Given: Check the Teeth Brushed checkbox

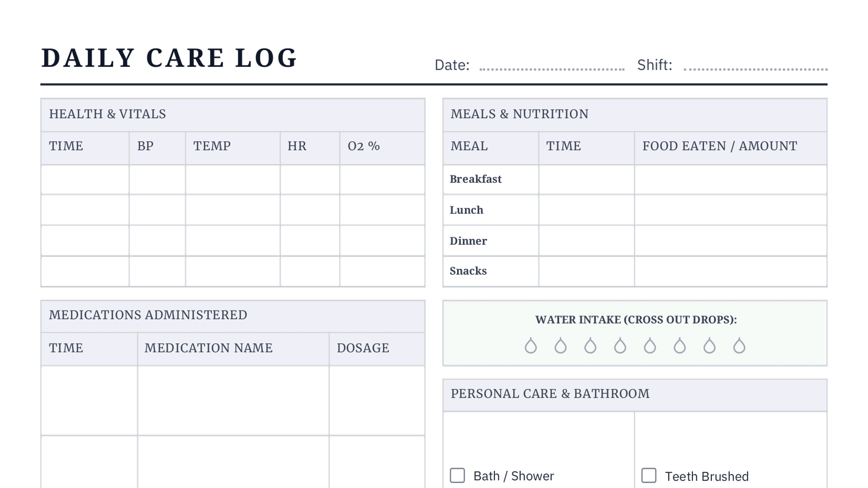Looking at the screenshot, I should click(x=649, y=475).
